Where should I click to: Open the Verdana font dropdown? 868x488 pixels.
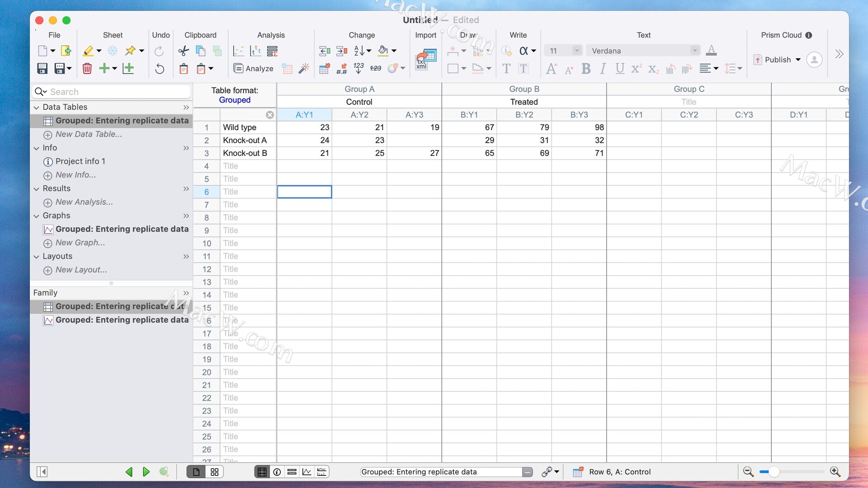click(x=695, y=51)
